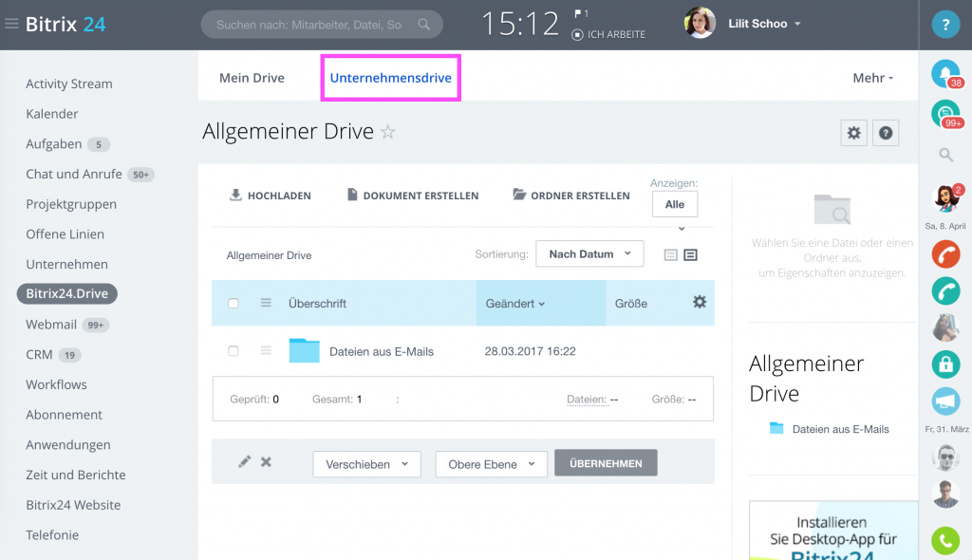This screenshot has height=560, width=972.
Task: Click the Alle filter button
Action: tap(675, 204)
